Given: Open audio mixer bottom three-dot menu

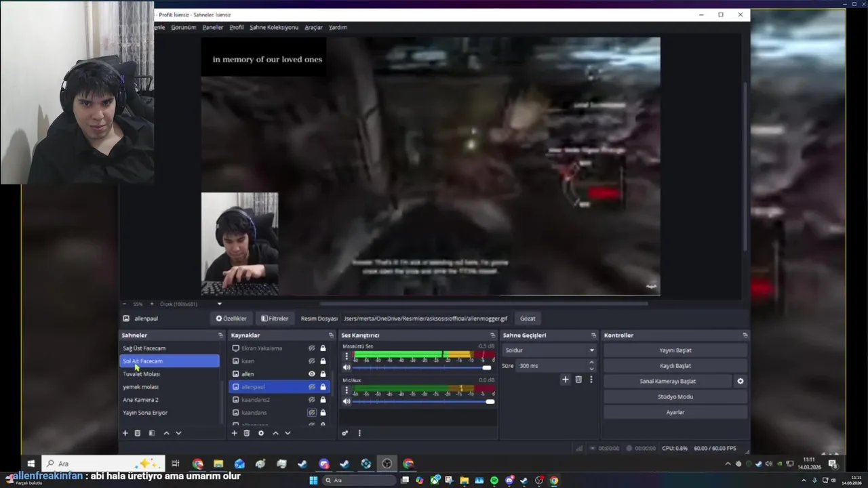Looking at the screenshot, I should [359, 433].
